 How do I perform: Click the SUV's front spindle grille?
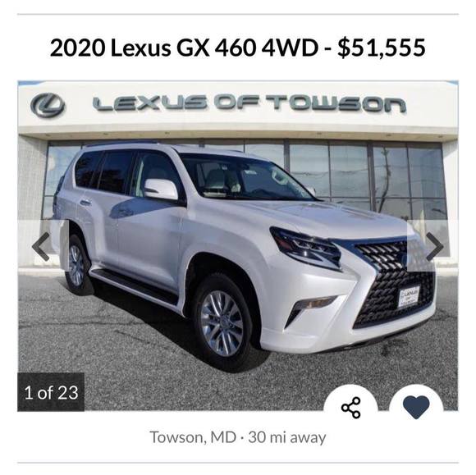(394, 284)
